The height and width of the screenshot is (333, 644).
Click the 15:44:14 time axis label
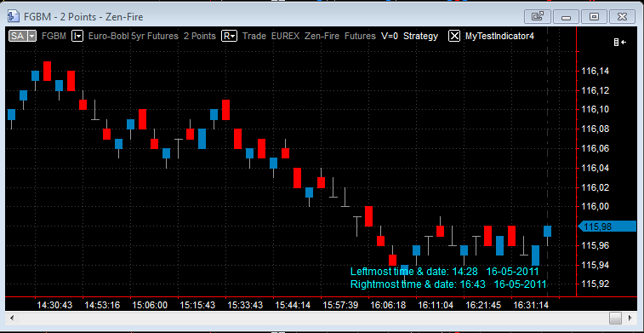(x=293, y=305)
